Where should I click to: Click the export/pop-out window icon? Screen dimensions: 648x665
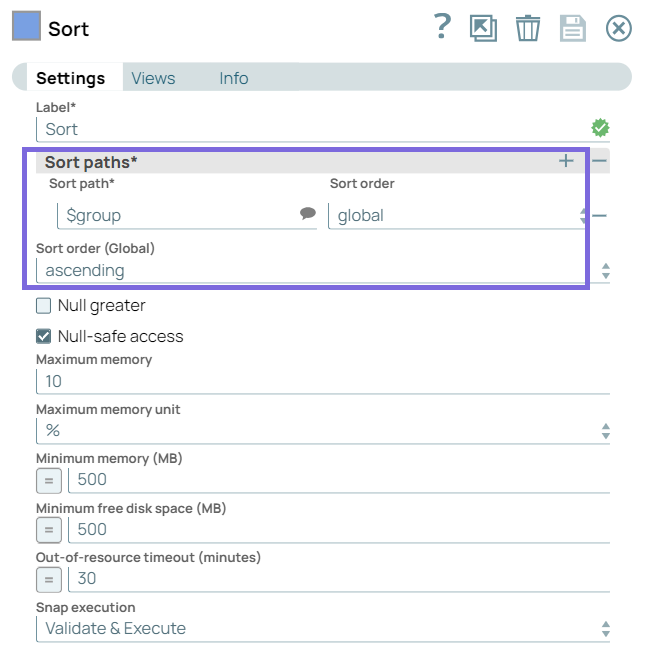tap(483, 28)
